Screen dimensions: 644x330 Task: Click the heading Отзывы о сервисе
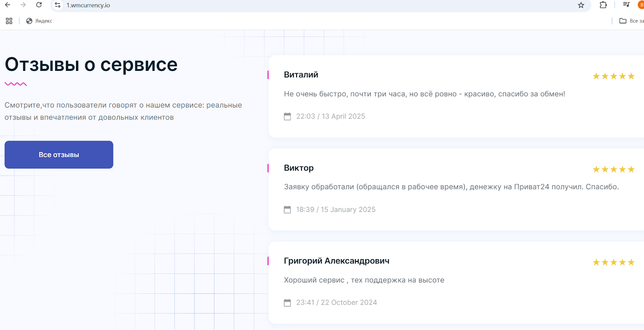(x=91, y=64)
